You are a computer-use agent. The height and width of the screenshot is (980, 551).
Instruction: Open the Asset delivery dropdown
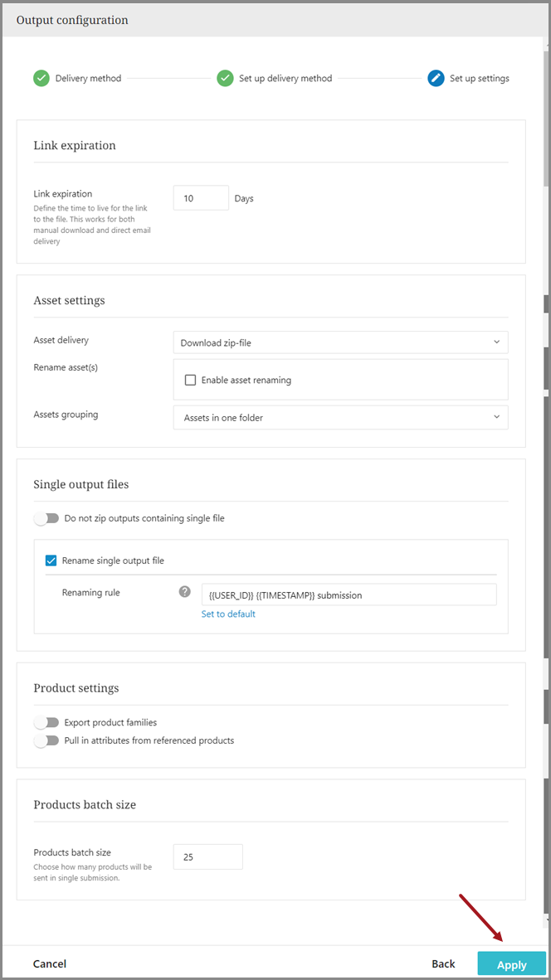tap(340, 342)
